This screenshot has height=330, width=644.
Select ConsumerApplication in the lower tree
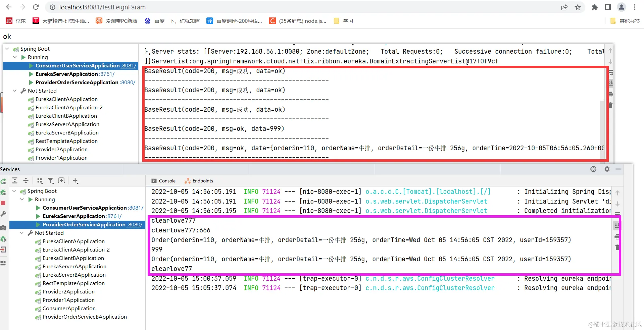69,308
